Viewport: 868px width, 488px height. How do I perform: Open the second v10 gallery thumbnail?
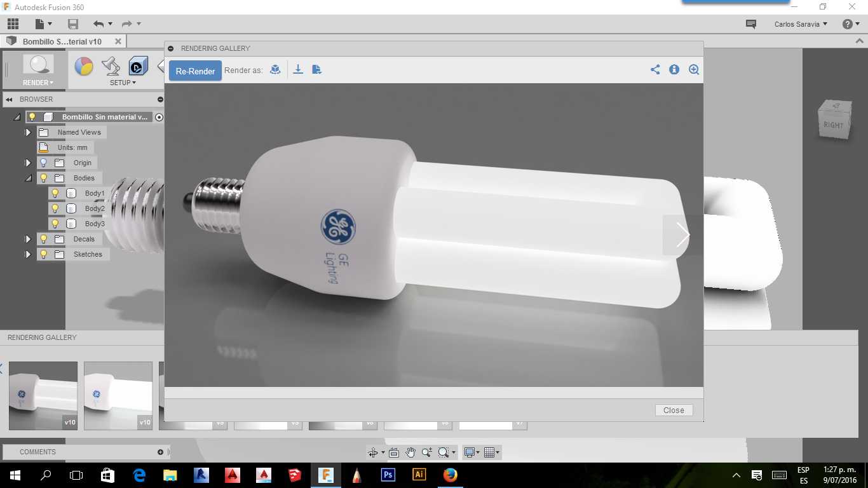(x=118, y=396)
